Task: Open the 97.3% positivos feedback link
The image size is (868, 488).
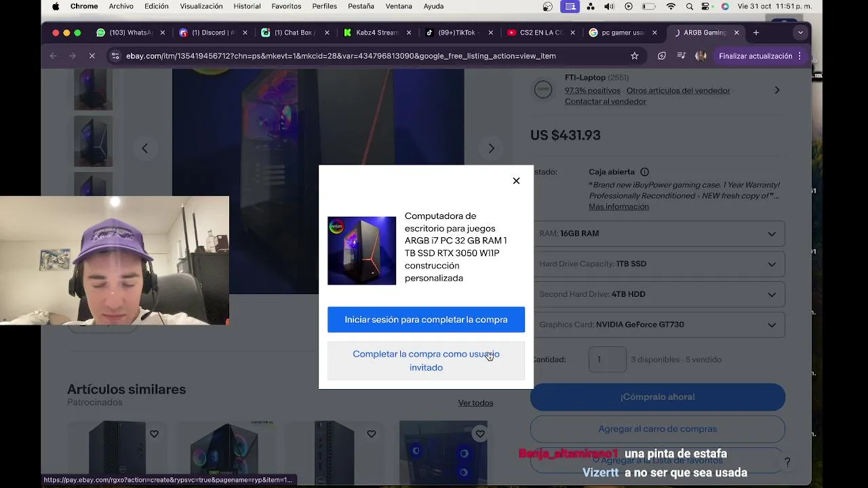Action: [593, 91]
